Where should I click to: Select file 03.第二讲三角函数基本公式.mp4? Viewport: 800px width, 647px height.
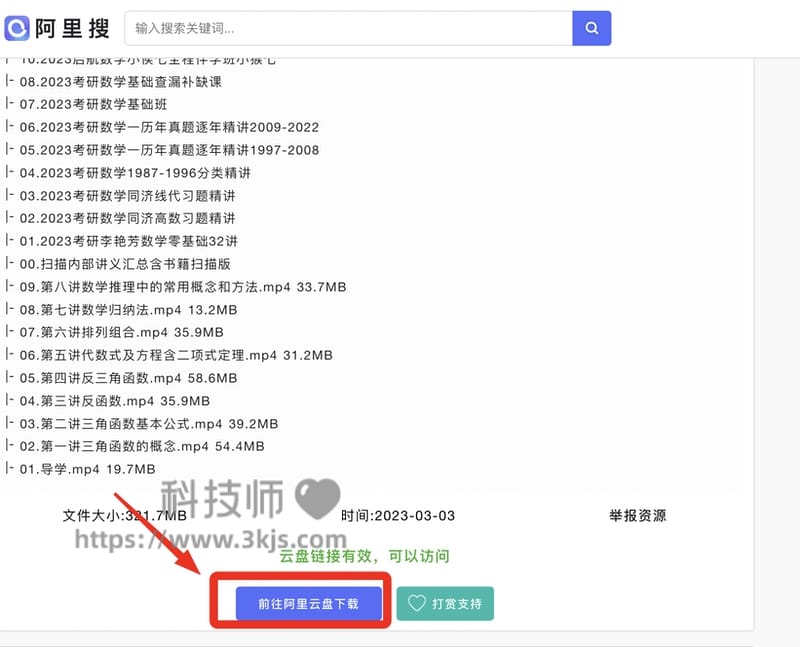tap(149, 424)
